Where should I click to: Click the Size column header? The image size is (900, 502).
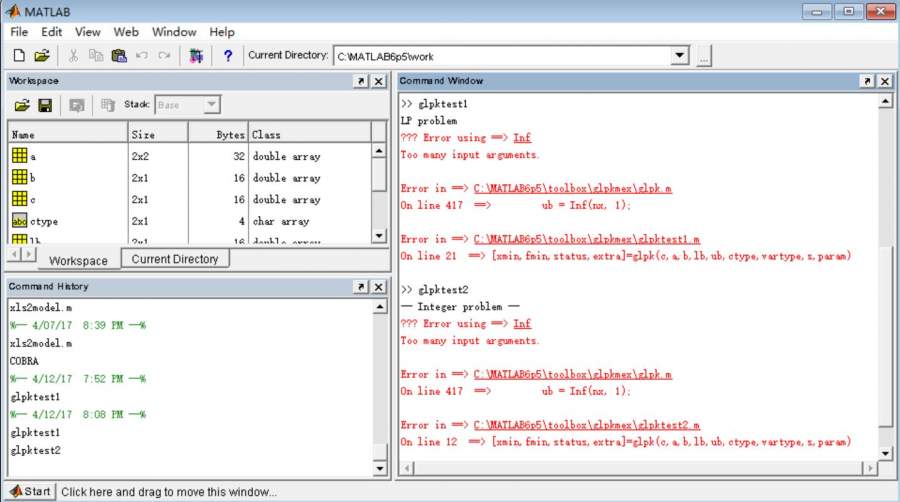pos(158,134)
